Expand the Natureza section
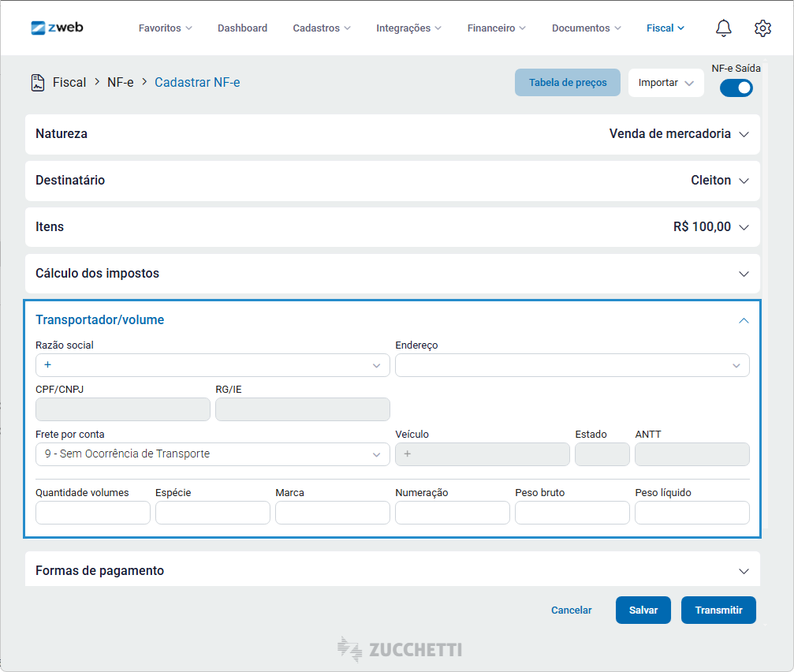This screenshot has height=672, width=794. (x=743, y=134)
